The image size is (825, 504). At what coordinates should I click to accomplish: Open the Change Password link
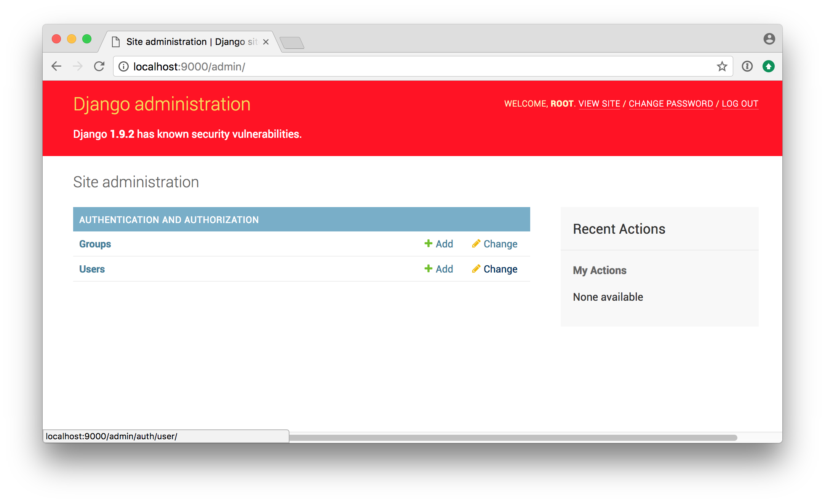coord(671,104)
